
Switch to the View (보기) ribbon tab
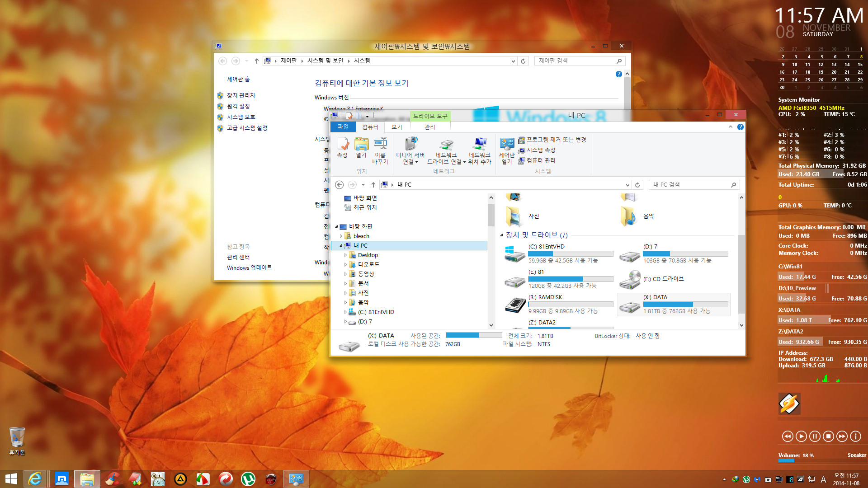coord(396,127)
